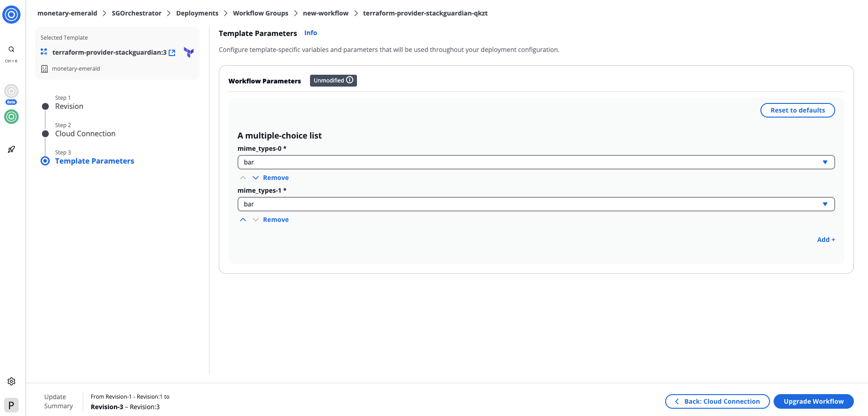Viewport: 868px width, 416px height.
Task: Select Step 2 Cloud Connection step circle
Action: click(45, 134)
